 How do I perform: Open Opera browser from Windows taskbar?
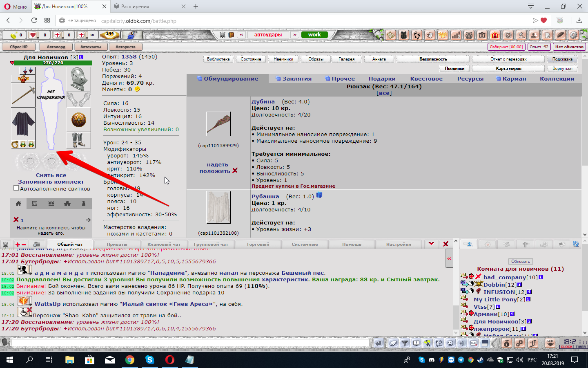(169, 360)
